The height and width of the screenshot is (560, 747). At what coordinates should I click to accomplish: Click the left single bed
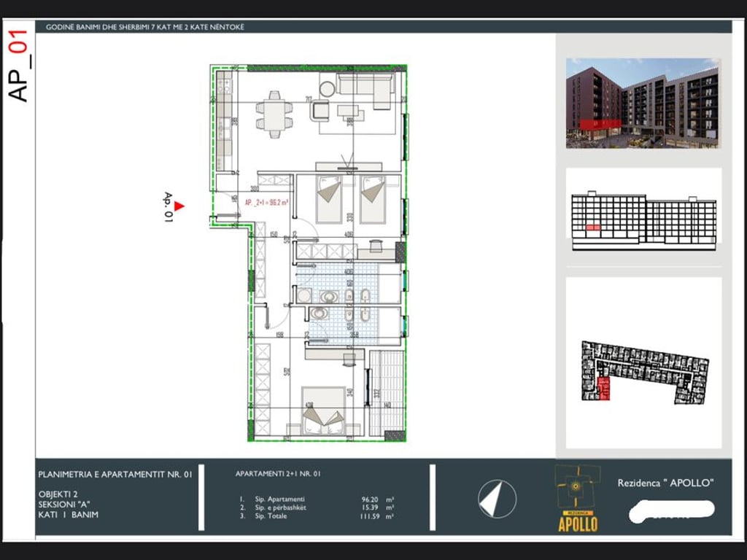click(x=329, y=200)
